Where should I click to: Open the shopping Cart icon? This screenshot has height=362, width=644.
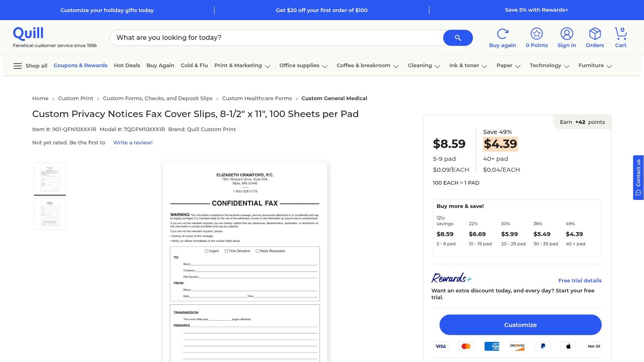point(621,34)
